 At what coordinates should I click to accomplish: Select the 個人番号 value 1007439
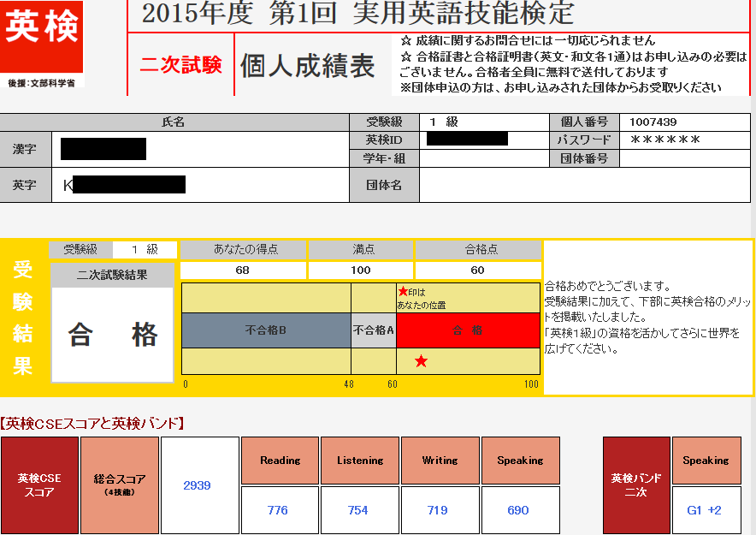tap(653, 122)
